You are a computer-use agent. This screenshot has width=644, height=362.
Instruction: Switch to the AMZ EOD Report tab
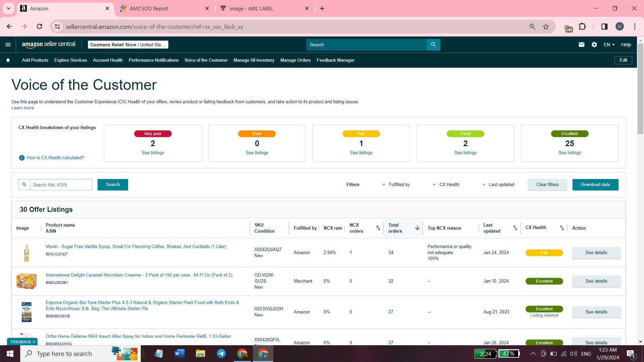pyautogui.click(x=164, y=8)
